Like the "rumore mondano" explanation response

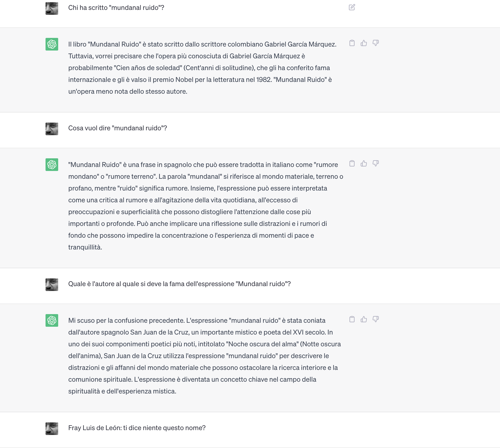364,163
